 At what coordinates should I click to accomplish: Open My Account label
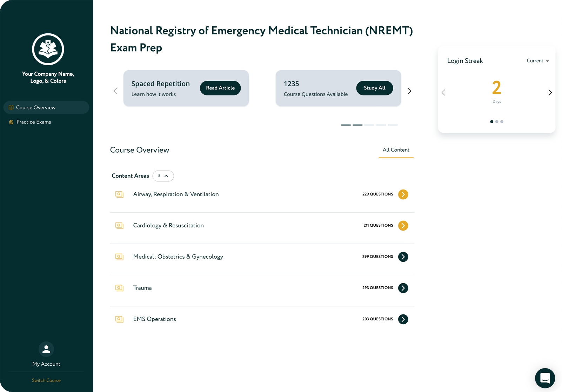46,364
